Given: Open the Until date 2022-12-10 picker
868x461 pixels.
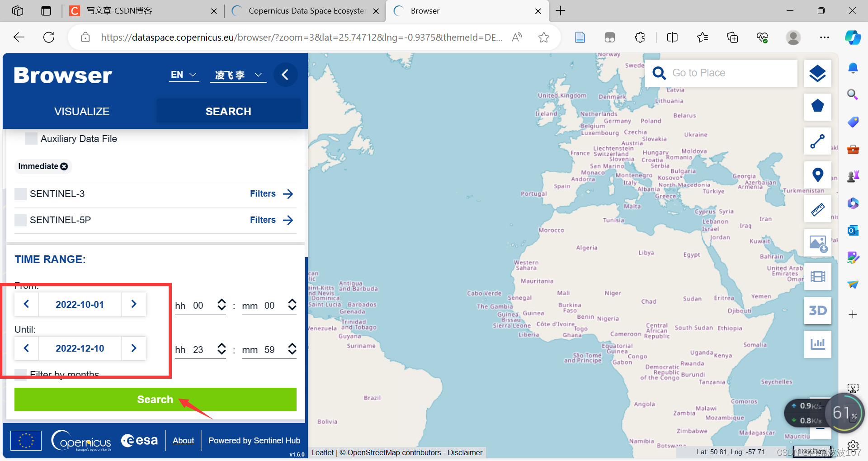Looking at the screenshot, I should point(80,348).
